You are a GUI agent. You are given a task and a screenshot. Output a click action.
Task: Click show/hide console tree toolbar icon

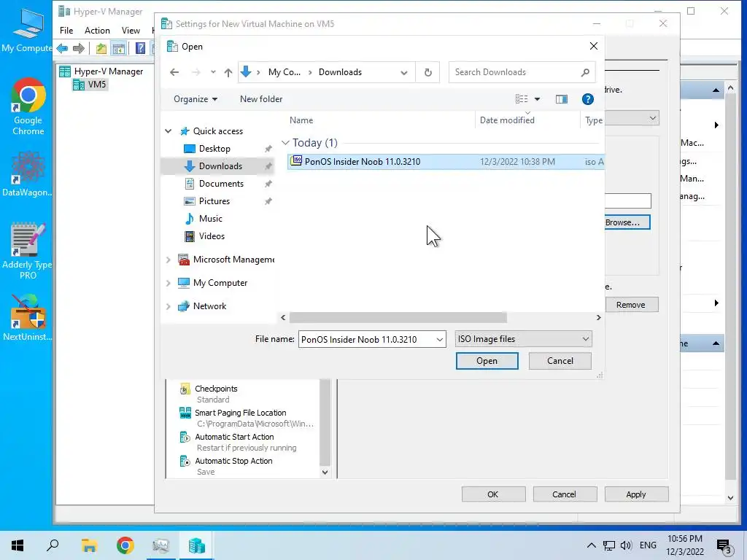point(119,48)
